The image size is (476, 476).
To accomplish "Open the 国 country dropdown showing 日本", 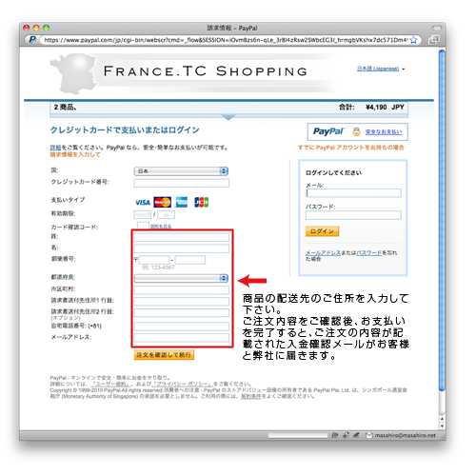I will 181,171.
